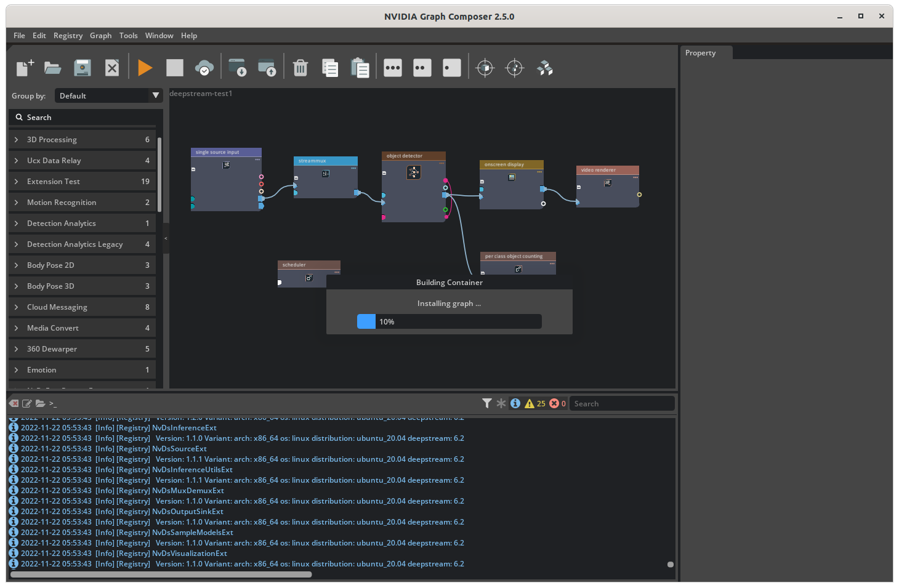The image size is (899, 588).
Task: Expand the 360 Dewarper category
Action: (83, 349)
